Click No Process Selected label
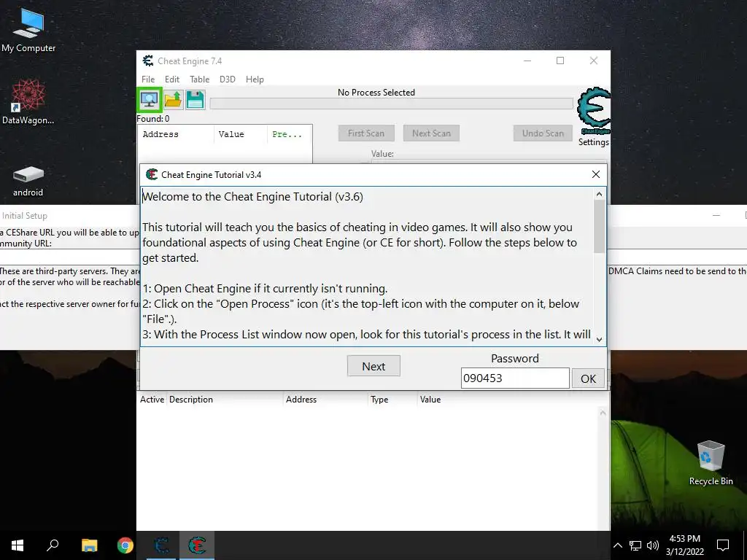747x560 pixels. pos(376,93)
